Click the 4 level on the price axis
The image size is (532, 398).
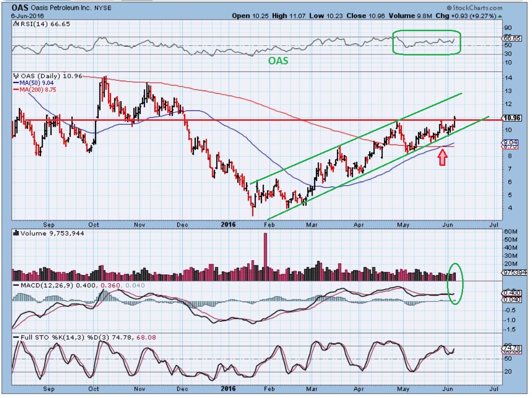pos(510,208)
